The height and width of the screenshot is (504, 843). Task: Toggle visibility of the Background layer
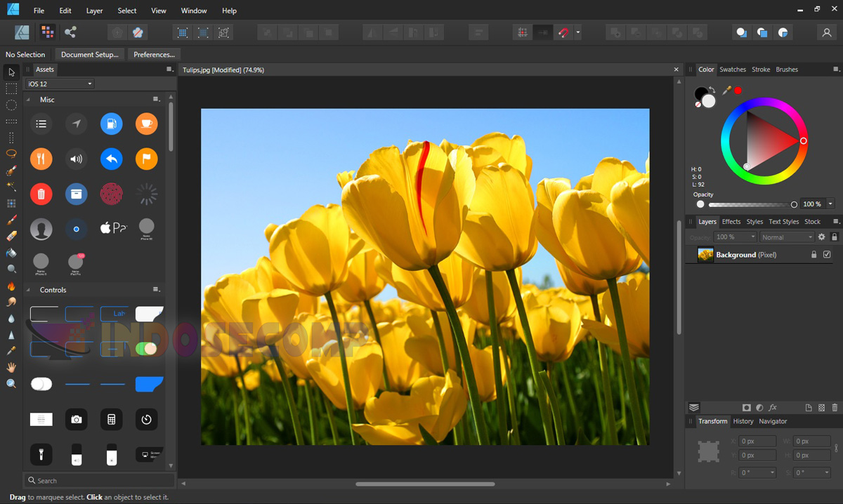(x=827, y=254)
